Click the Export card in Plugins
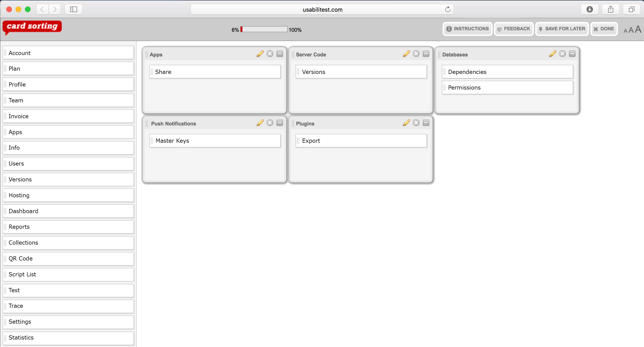644x347 pixels. click(361, 141)
